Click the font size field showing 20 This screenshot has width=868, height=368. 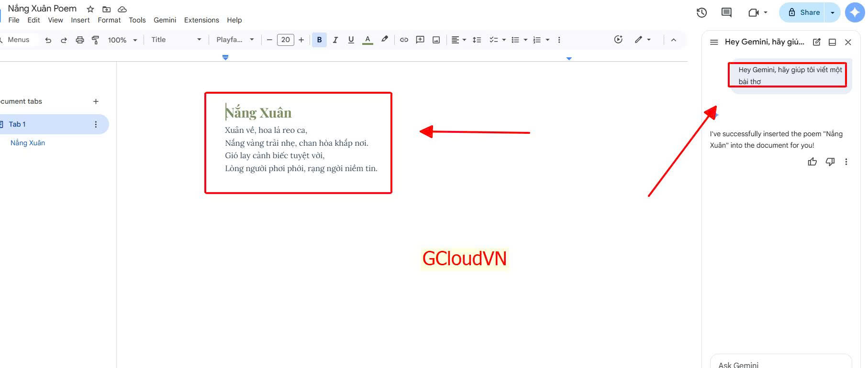[x=286, y=40]
